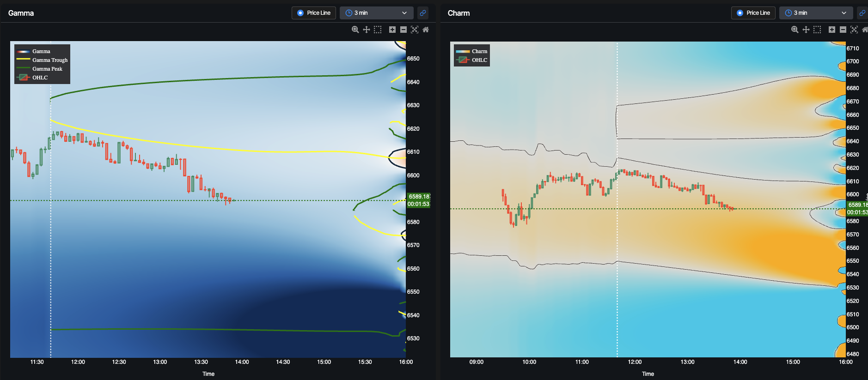Zoom out on the Gamma chart

(x=403, y=30)
